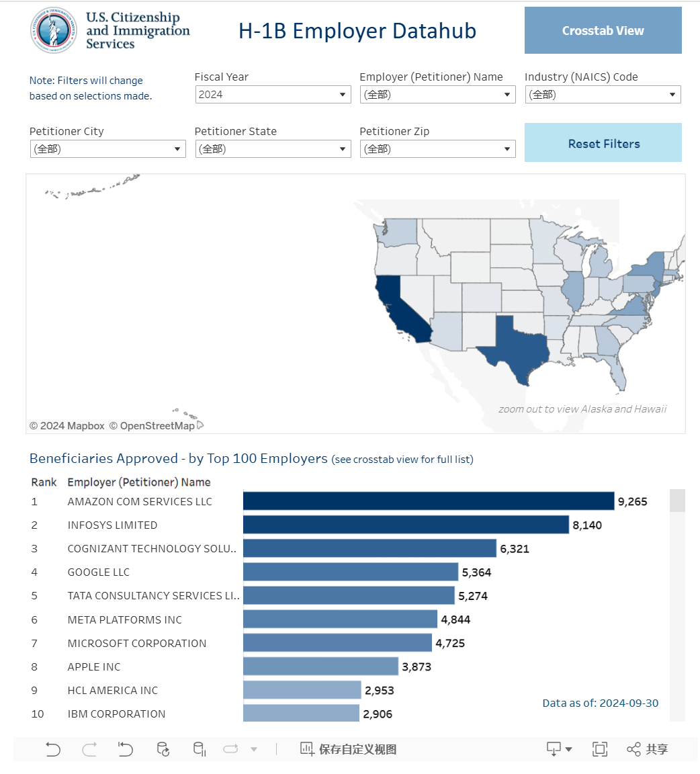Select the Microsoft Corporation bar
Viewport: 700px width, 774px height.
click(338, 643)
